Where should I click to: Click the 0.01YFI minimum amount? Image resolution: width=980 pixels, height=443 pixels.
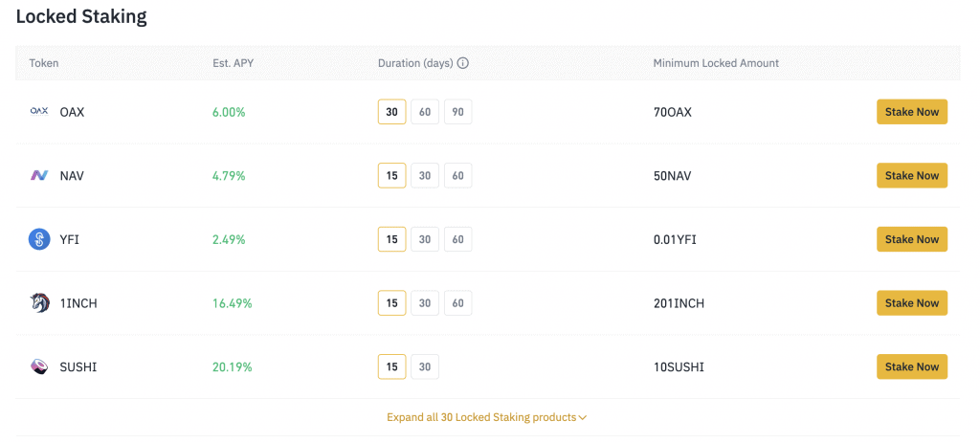pyautogui.click(x=675, y=240)
